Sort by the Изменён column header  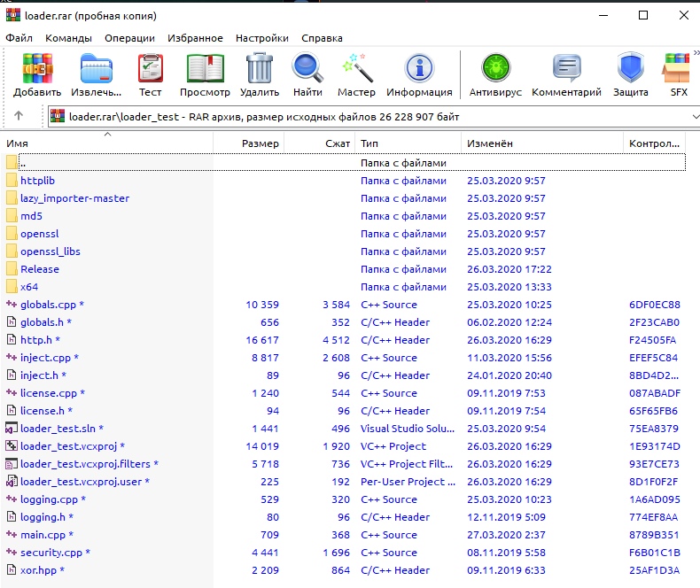pos(542,143)
